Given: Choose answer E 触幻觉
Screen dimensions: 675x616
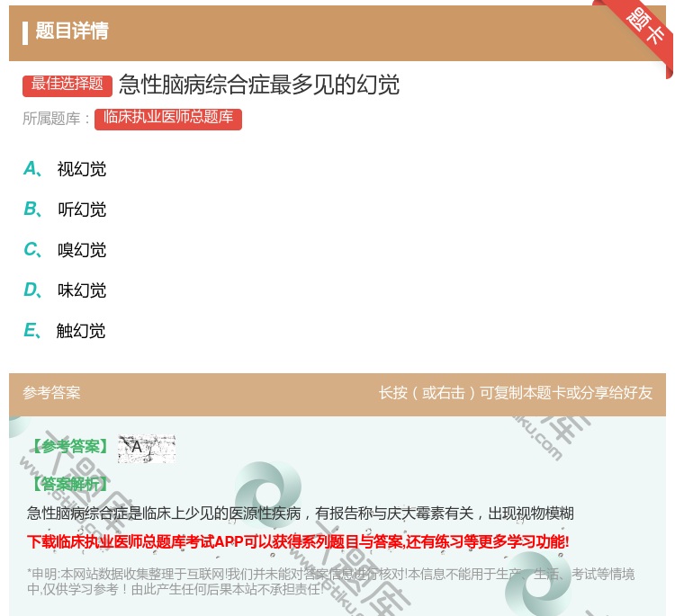Looking at the screenshot, I should 65,331.
